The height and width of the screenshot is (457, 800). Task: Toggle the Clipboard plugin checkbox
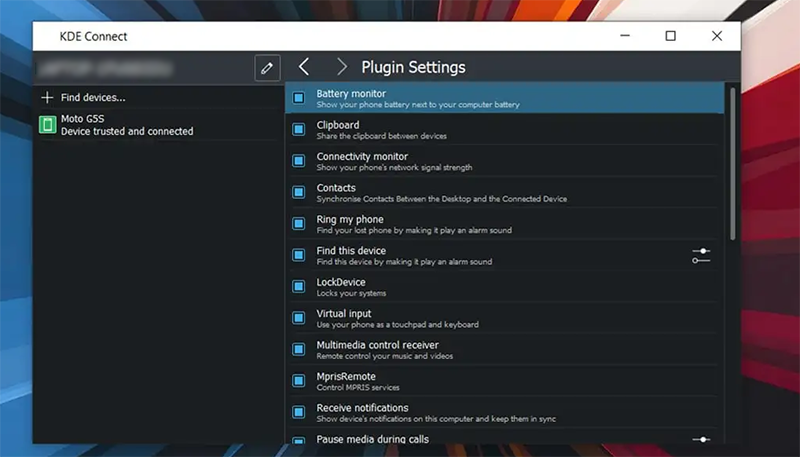[x=299, y=129]
